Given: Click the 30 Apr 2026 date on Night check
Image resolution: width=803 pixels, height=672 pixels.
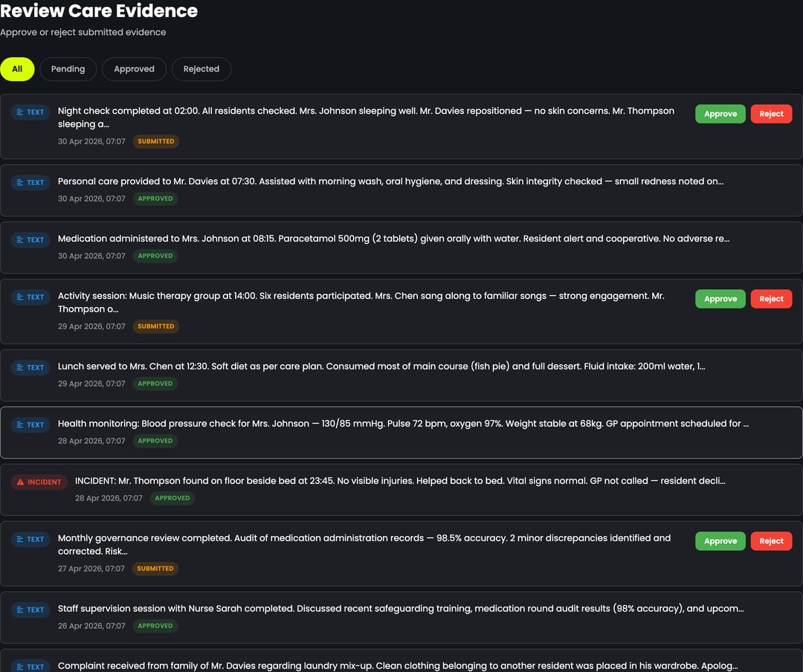Looking at the screenshot, I should coord(91,141).
